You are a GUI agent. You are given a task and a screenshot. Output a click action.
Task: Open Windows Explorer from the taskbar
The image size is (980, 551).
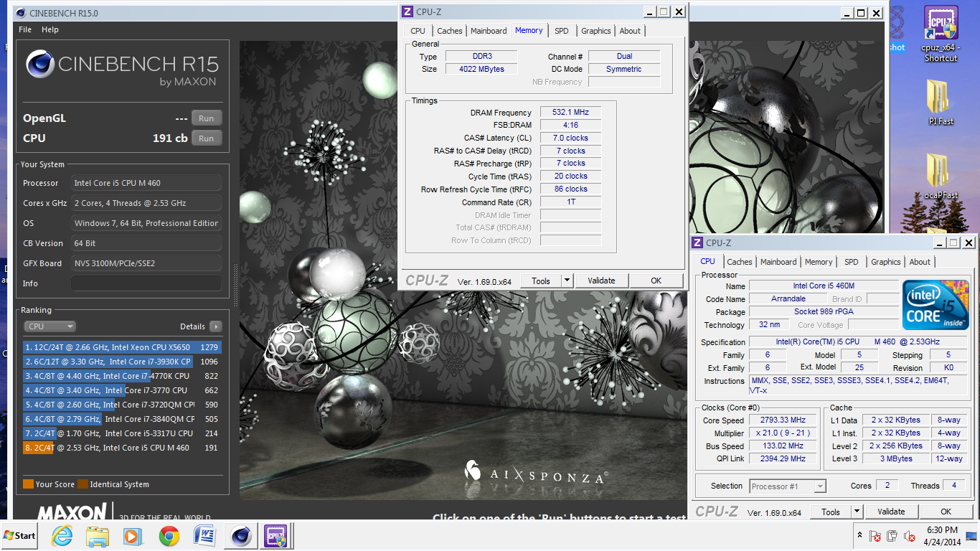(97, 535)
